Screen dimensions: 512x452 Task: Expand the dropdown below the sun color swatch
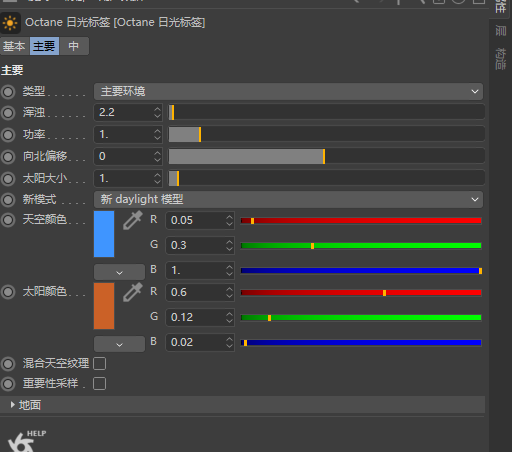[x=119, y=344]
